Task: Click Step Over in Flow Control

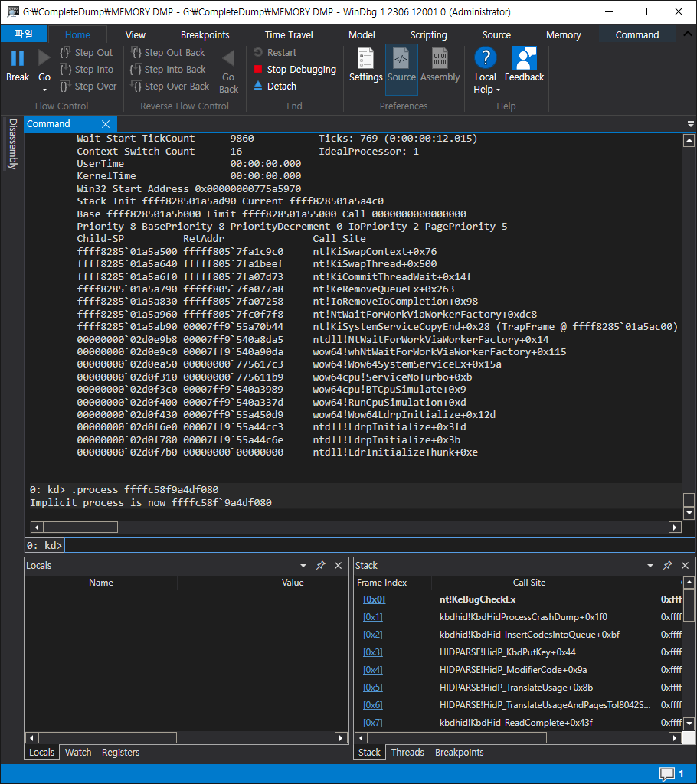Action: click(88, 87)
